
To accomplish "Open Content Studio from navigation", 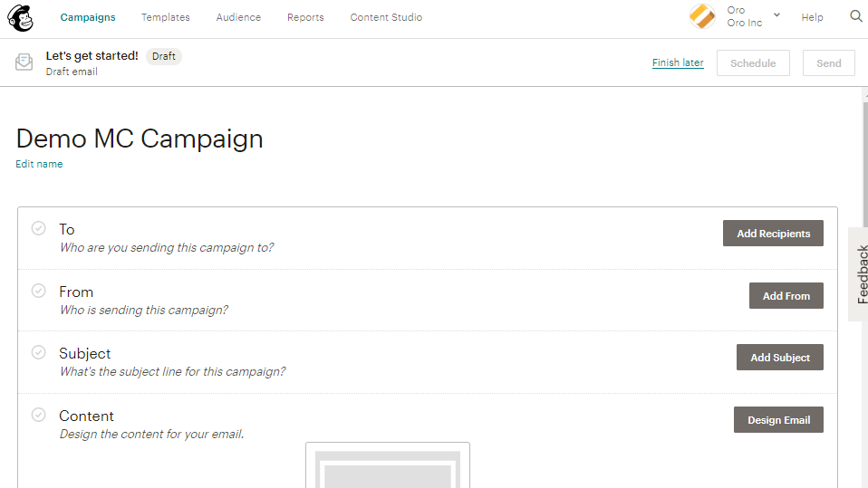I will [x=386, y=17].
